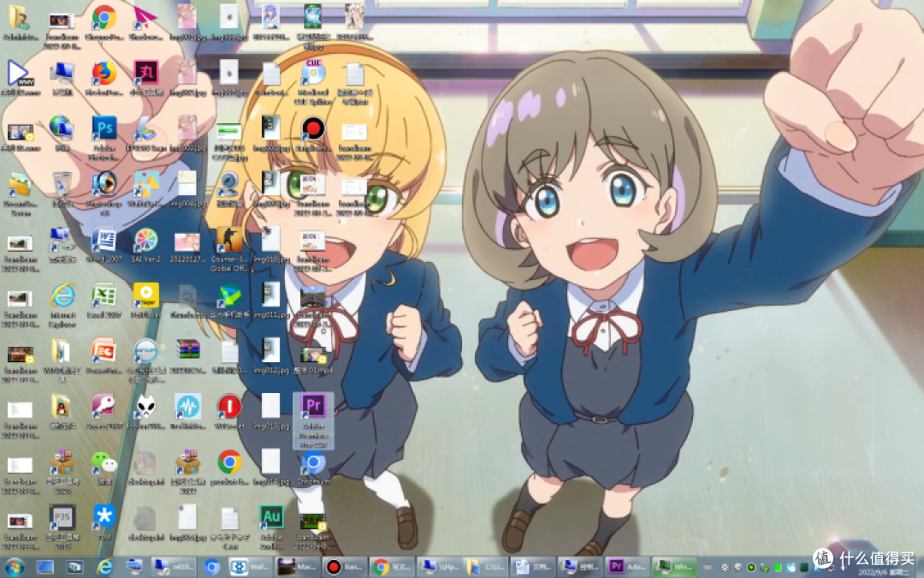This screenshot has height=578, width=924.
Task: Open the Computer desktop icon
Action: click(x=62, y=79)
